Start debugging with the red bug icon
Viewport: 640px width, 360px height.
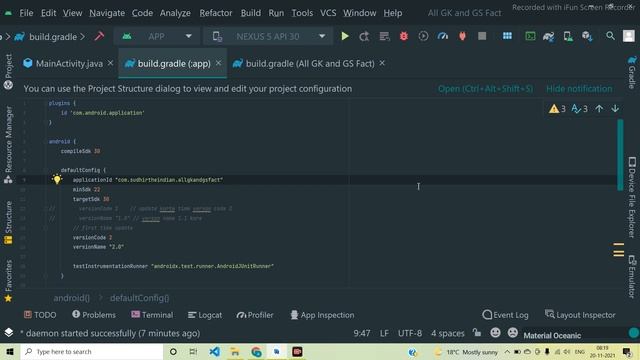pyautogui.click(x=404, y=36)
